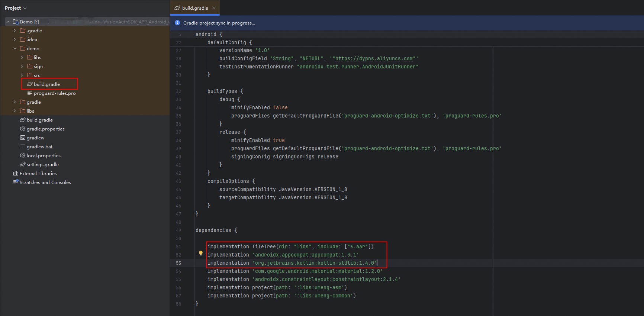Click 'minifyEnabled true' in release block
644x316 pixels.
(258, 141)
